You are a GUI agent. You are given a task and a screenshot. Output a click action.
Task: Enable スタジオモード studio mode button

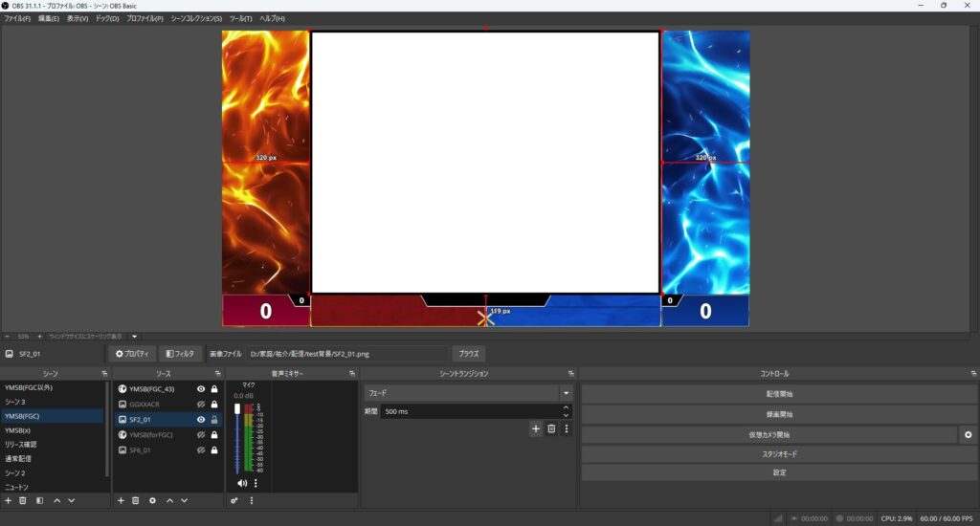pyautogui.click(x=779, y=454)
